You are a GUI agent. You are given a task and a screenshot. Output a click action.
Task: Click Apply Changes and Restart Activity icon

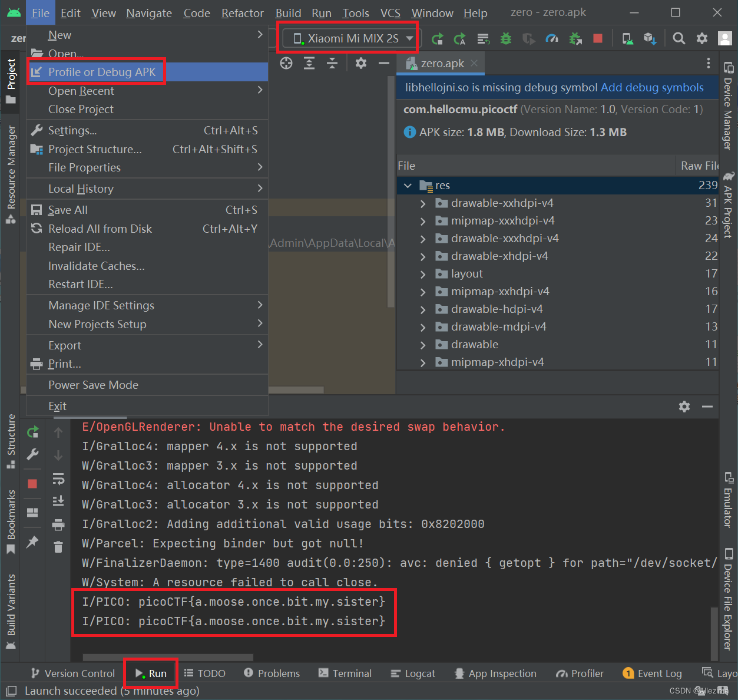point(460,39)
